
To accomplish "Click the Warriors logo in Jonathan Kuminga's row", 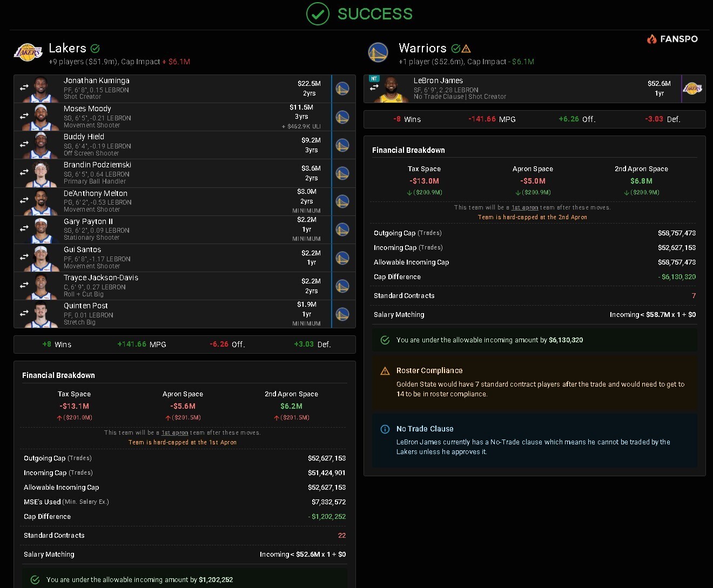I will (x=342, y=89).
